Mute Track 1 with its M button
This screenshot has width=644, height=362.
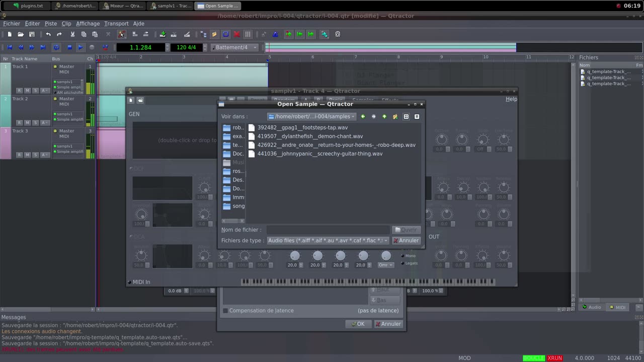27,90
